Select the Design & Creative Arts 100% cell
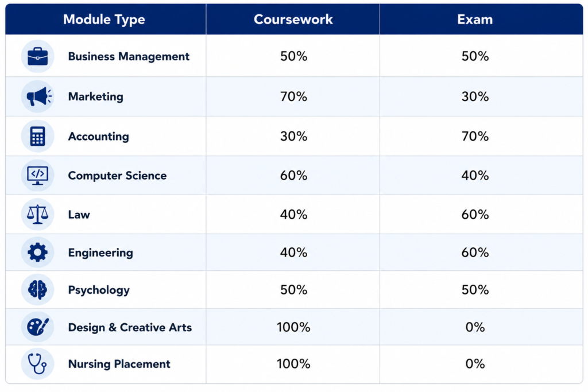 (x=293, y=327)
